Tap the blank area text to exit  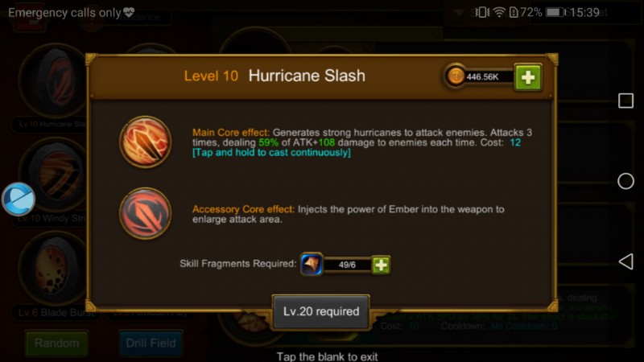click(328, 356)
